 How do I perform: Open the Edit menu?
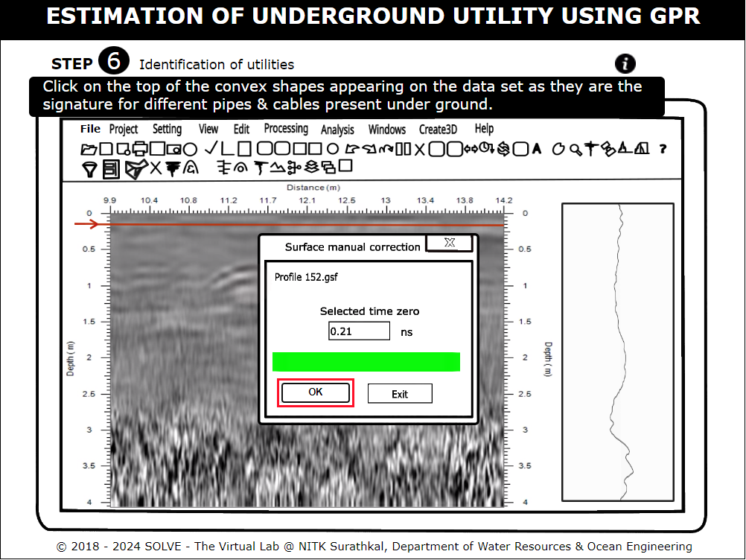pos(241,130)
